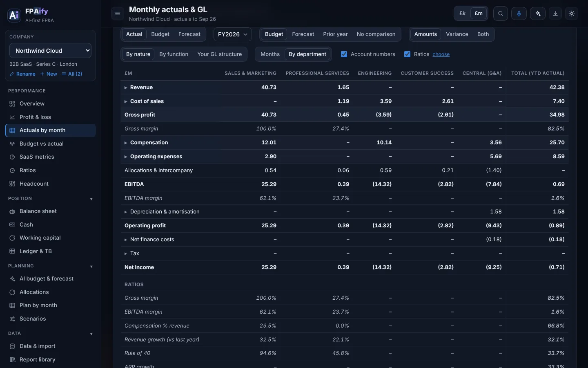
Task: Open the Northwind Cloud company dropdown
Action: pyautogui.click(x=50, y=51)
